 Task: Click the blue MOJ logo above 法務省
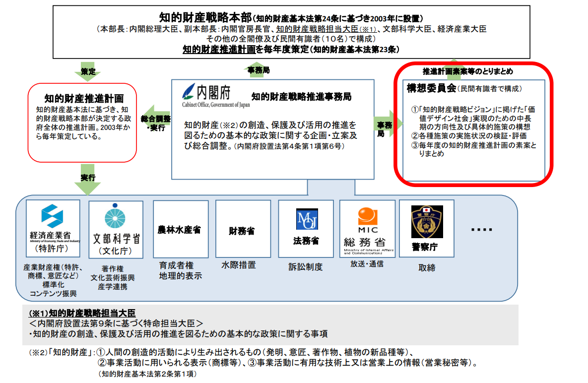tap(307, 218)
